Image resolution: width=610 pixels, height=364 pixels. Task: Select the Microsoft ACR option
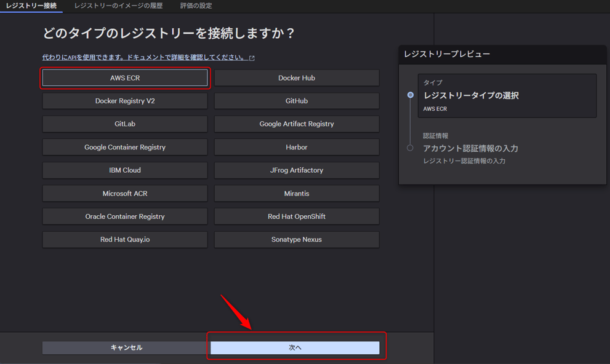(124, 193)
